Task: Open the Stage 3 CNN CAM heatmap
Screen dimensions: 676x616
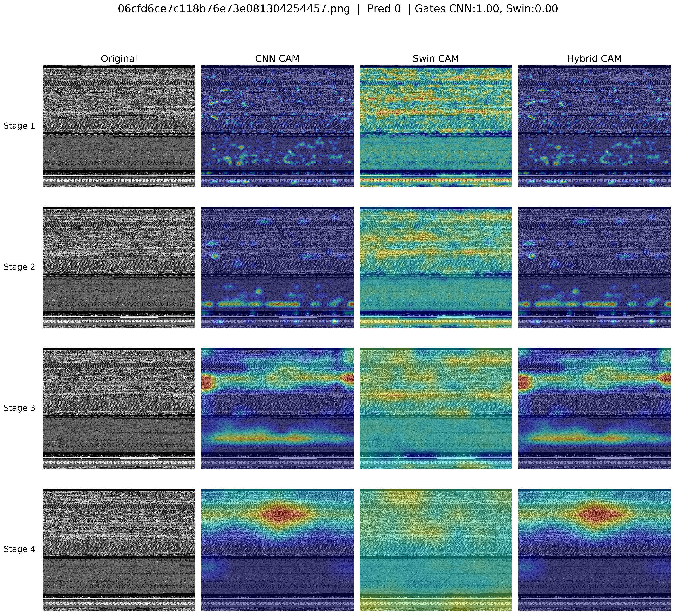Action: (277, 408)
